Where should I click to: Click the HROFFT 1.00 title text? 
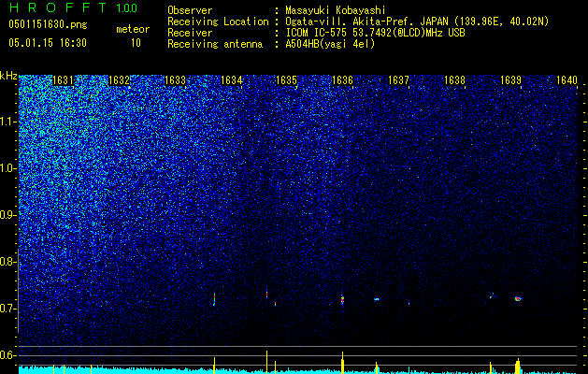[x=73, y=7]
